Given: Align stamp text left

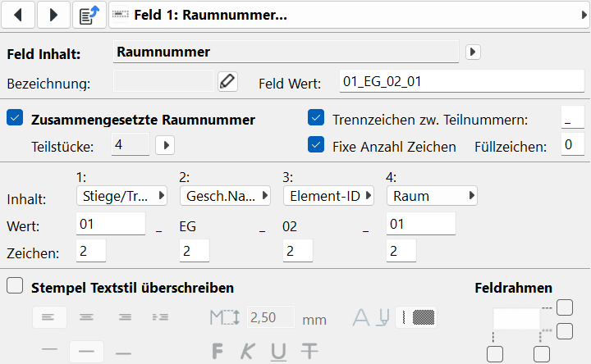Looking at the screenshot, I should coord(49,316).
